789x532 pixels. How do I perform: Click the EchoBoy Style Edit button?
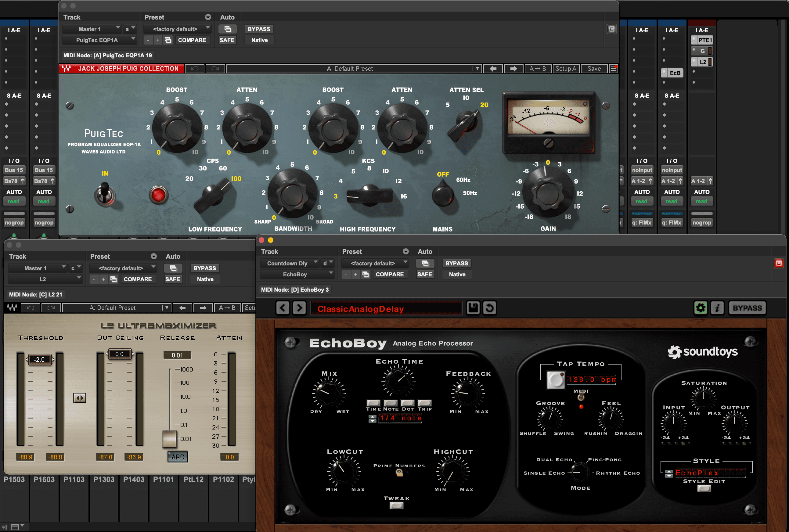(x=704, y=488)
